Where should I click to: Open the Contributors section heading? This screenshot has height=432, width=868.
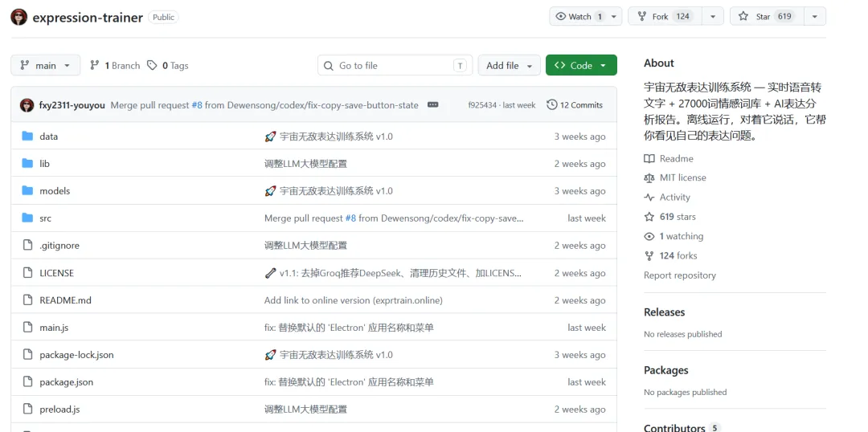674,427
